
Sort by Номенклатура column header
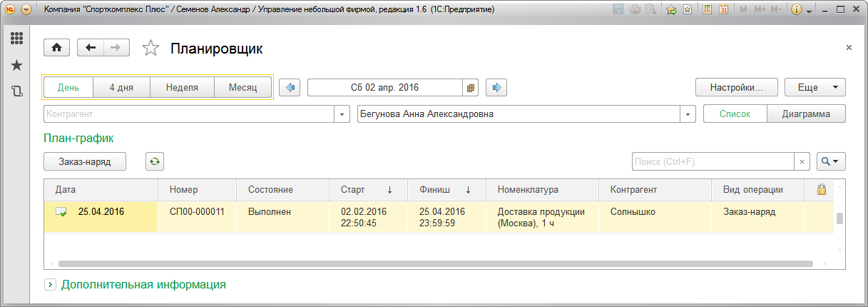click(543, 190)
